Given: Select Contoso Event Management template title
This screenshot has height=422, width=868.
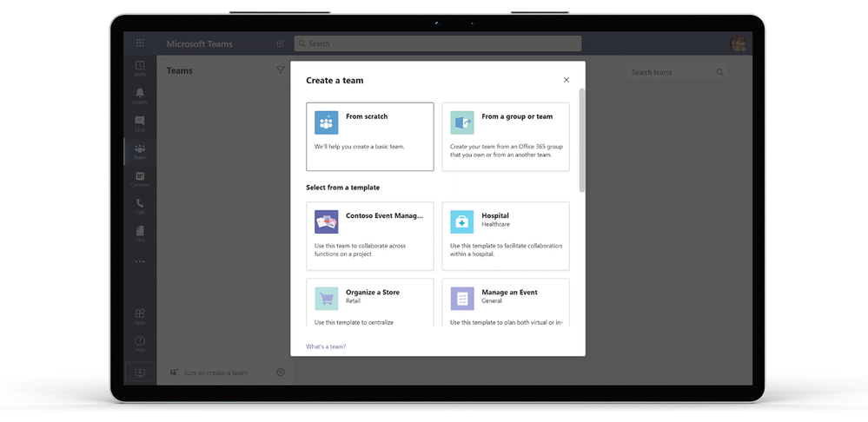Looking at the screenshot, I should coord(385,215).
